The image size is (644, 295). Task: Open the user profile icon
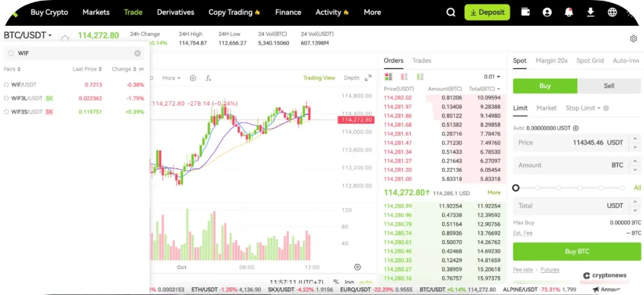tap(547, 12)
